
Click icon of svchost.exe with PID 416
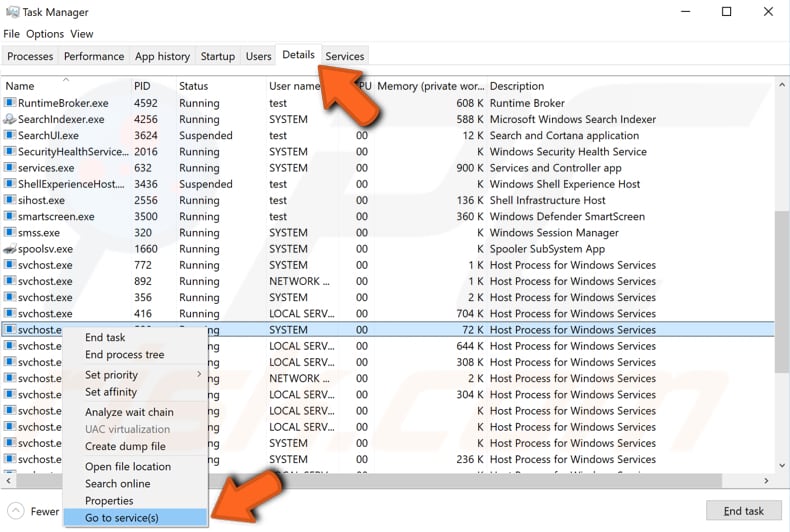tap(10, 313)
